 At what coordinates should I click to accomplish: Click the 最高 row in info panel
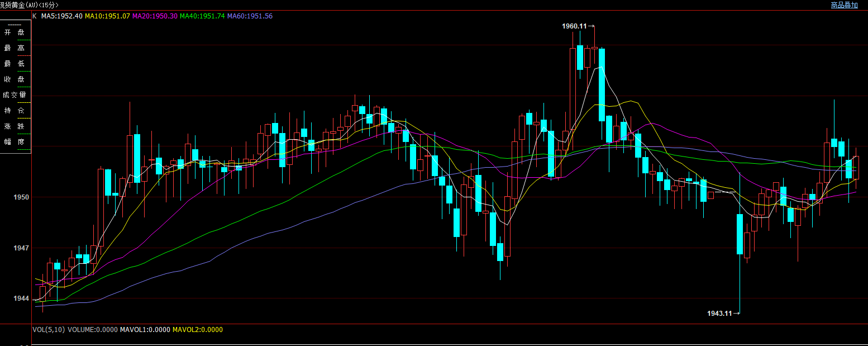[15, 48]
